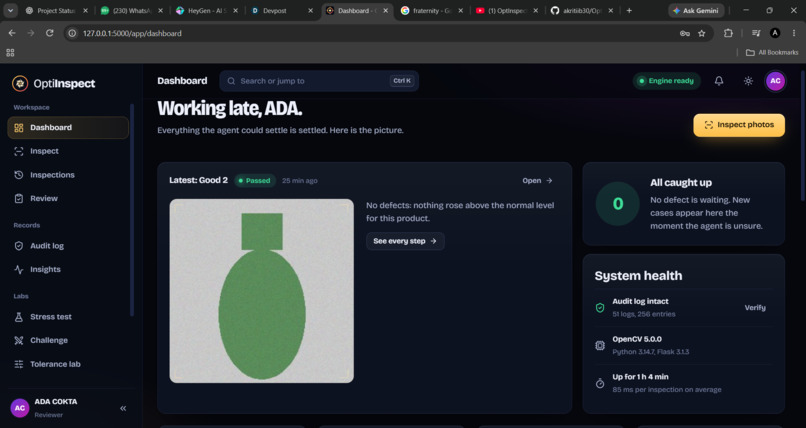This screenshot has width=806, height=428.
Task: Click the Passed status badge
Action: pos(254,180)
